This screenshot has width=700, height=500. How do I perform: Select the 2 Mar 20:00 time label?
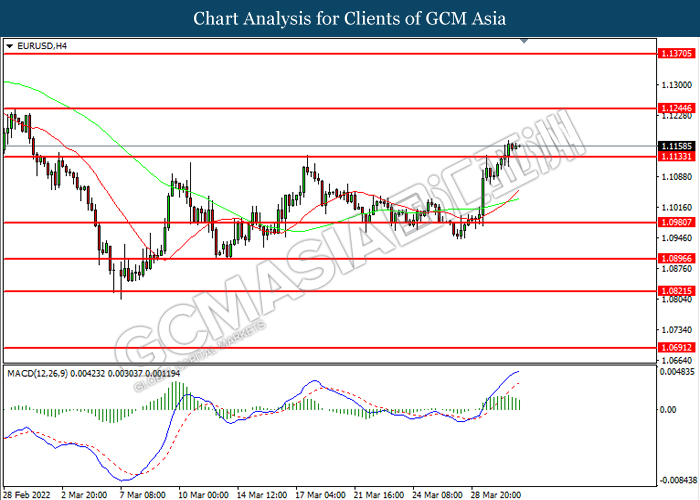84,495
